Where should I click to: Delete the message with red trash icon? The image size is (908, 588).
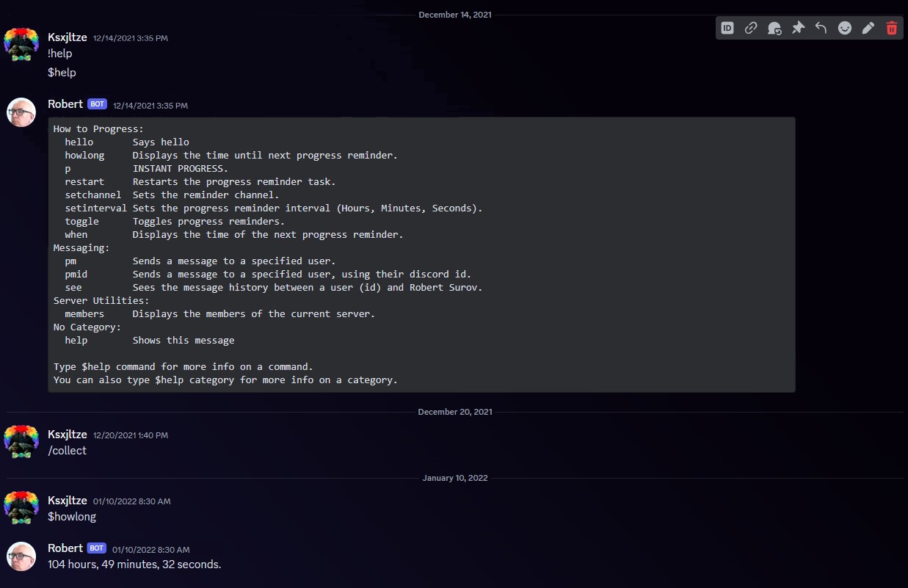892,28
